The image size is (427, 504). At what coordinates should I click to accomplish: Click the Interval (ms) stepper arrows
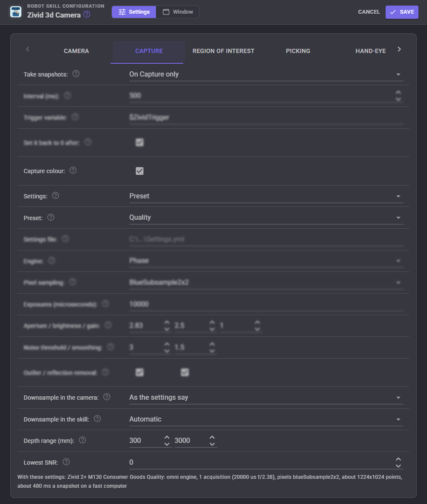[398, 96]
